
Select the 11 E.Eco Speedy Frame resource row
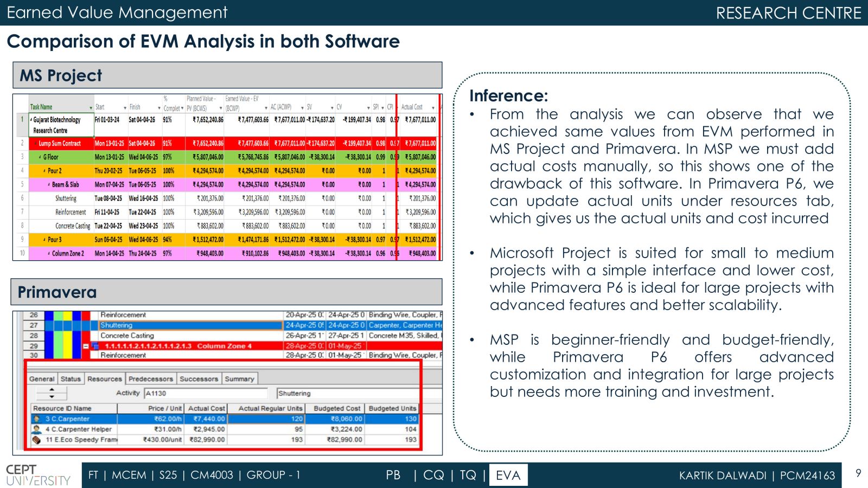pos(225,440)
